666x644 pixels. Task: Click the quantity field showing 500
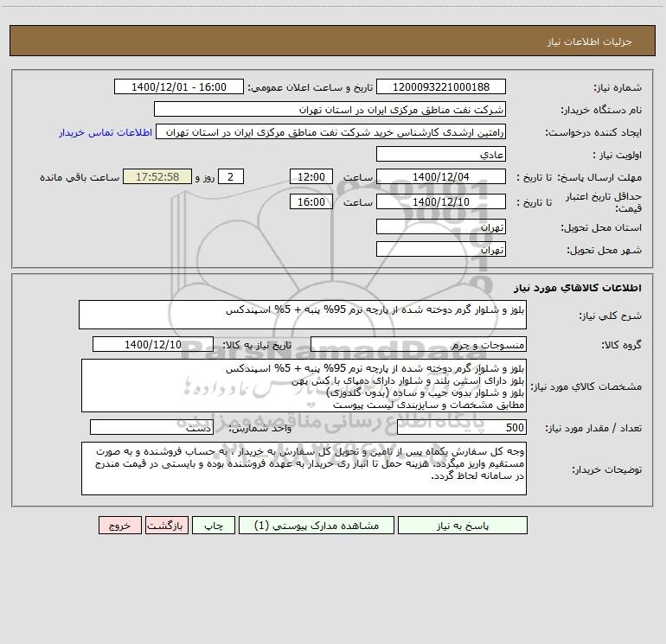(462, 427)
